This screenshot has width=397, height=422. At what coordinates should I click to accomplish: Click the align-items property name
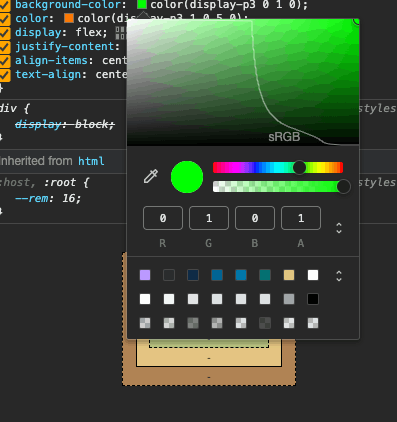(51, 60)
